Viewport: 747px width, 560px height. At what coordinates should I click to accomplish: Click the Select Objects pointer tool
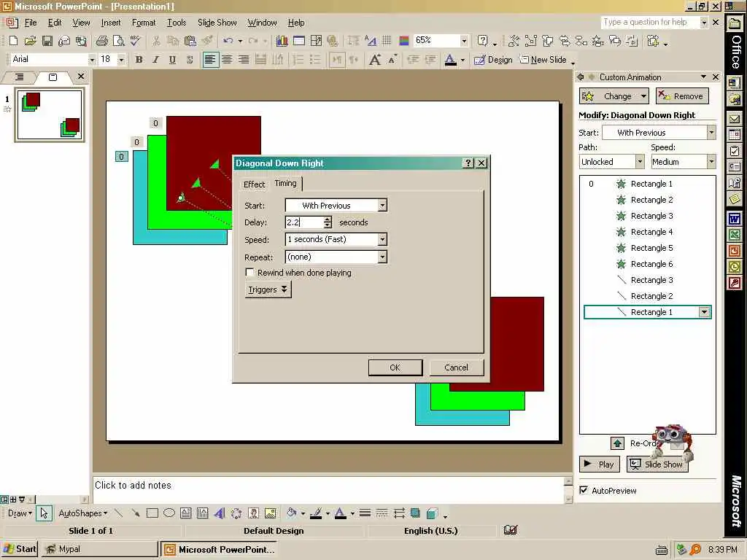click(x=44, y=513)
